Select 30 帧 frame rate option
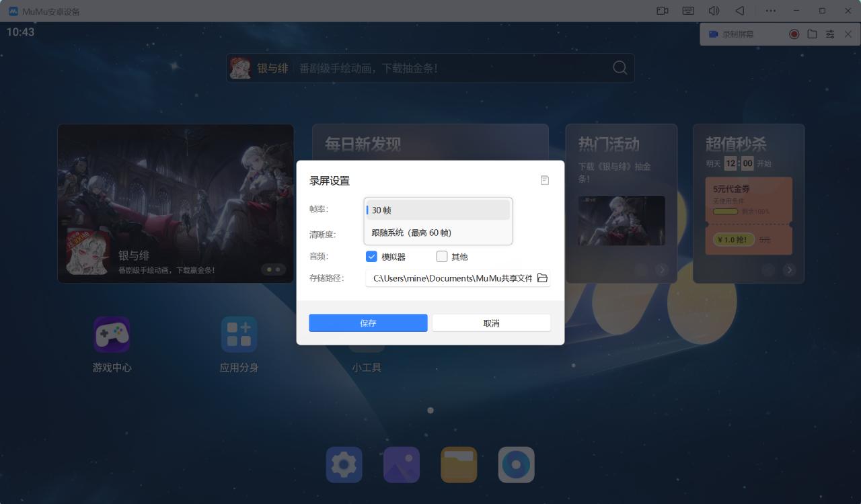Screen dimensions: 861x504 438,210
